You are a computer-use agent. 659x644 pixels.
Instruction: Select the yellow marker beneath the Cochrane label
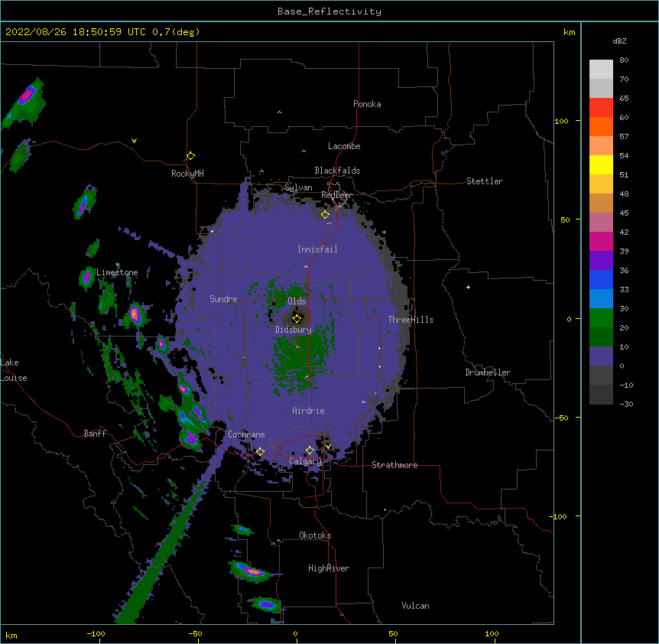coord(260,451)
